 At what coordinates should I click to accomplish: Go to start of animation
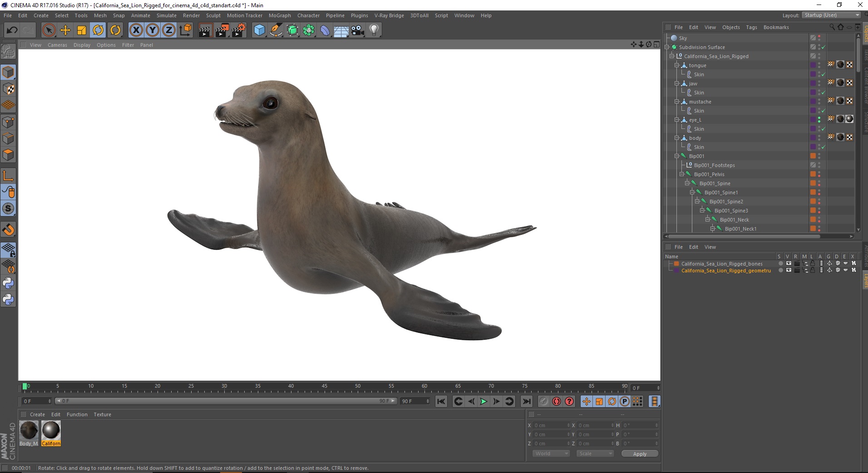441,401
